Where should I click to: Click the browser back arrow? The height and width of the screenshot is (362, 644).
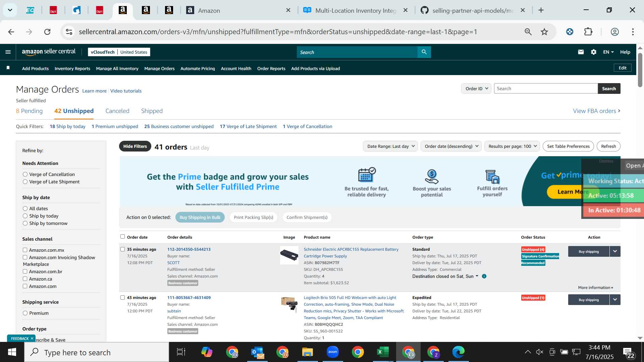(x=11, y=32)
